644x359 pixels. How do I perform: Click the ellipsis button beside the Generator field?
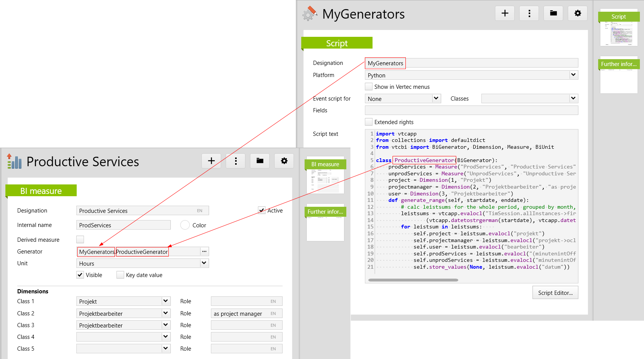[204, 252]
